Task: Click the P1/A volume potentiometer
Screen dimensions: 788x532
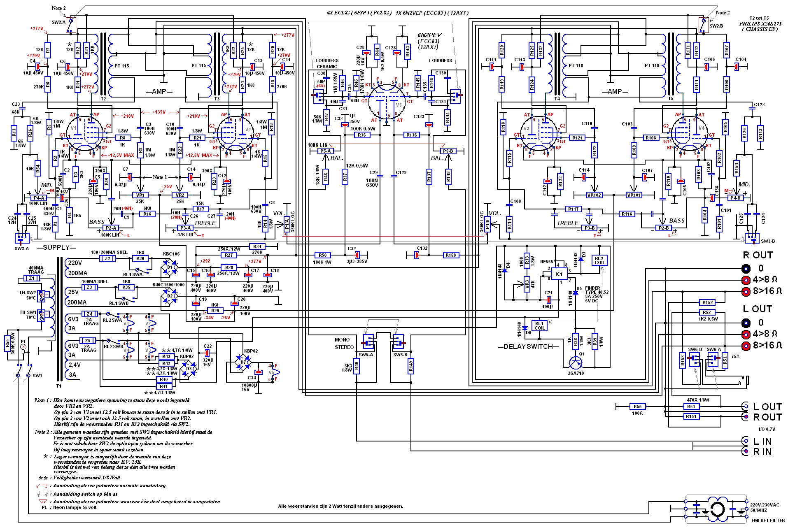Action: (x=287, y=224)
